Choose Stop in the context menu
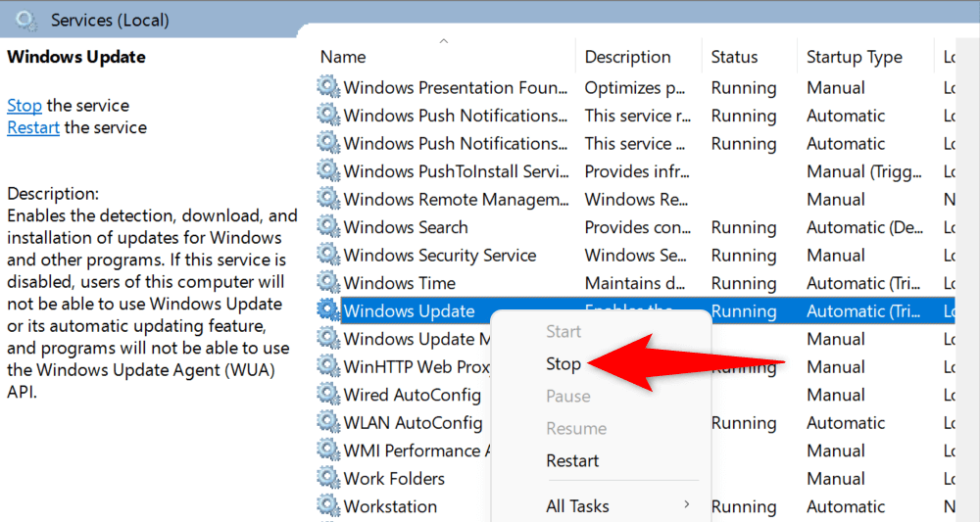The height and width of the screenshot is (522, 980). pyautogui.click(x=563, y=364)
